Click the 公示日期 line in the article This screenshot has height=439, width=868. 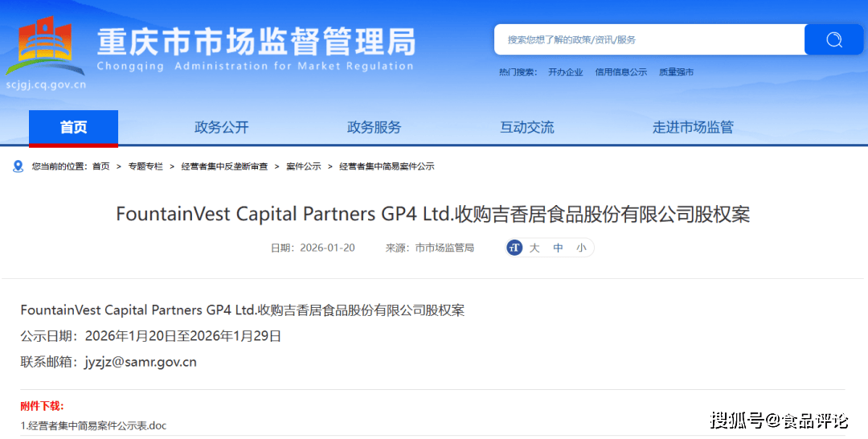tap(150, 336)
